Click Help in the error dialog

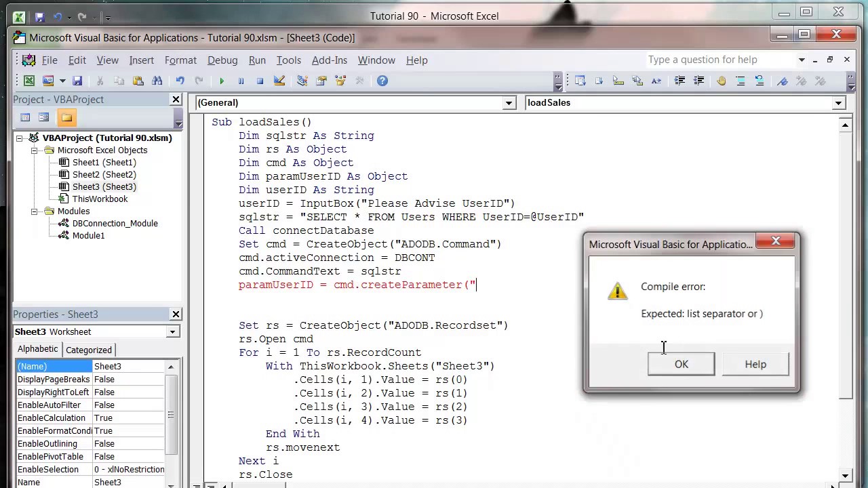(x=755, y=364)
